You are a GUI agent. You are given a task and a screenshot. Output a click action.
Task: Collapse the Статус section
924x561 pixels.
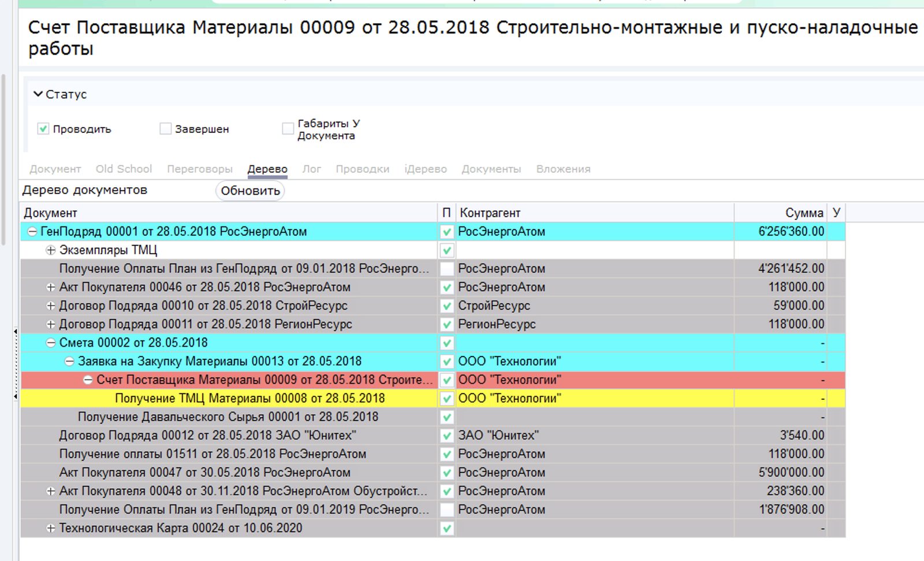click(38, 94)
